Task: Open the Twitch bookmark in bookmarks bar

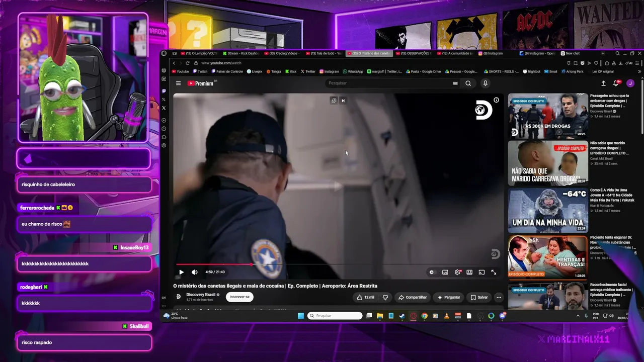Action: tap(200, 71)
